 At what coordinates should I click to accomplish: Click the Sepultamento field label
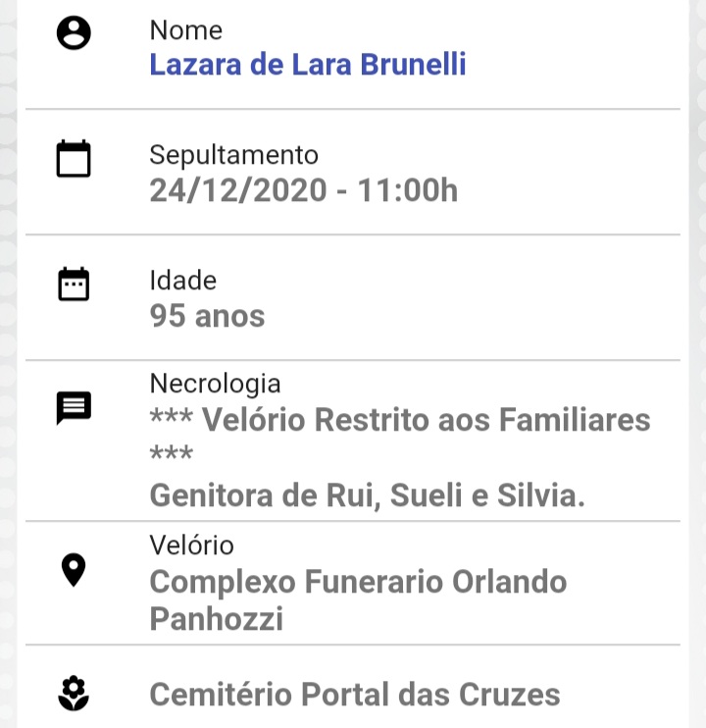point(233,155)
